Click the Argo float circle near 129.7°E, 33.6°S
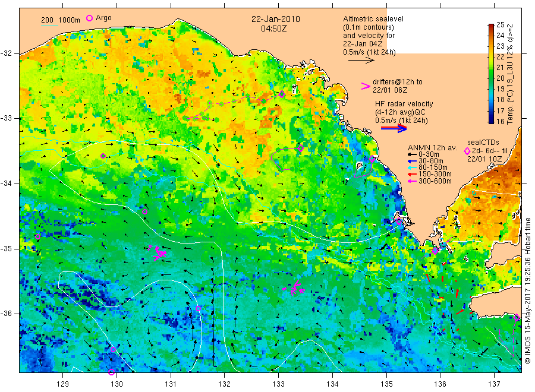The image size is (535, 392). [103, 156]
